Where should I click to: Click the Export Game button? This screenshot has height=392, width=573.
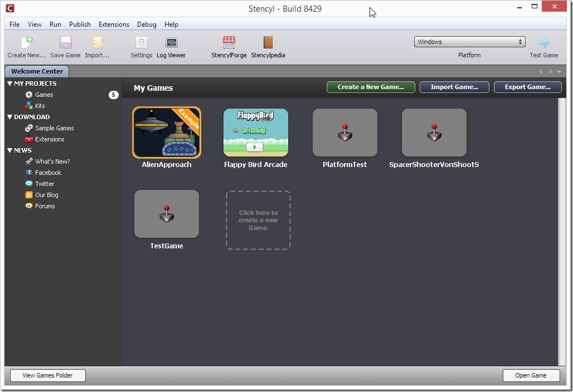click(x=528, y=87)
